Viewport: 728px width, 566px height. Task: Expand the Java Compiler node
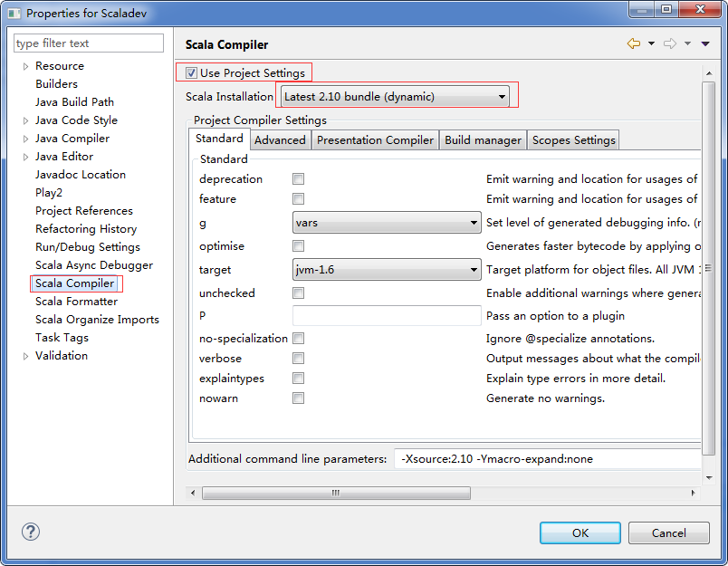tap(26, 139)
